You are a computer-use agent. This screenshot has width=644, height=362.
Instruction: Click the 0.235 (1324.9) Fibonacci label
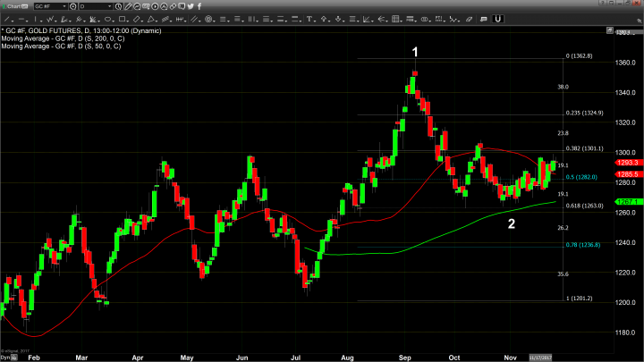(x=584, y=113)
